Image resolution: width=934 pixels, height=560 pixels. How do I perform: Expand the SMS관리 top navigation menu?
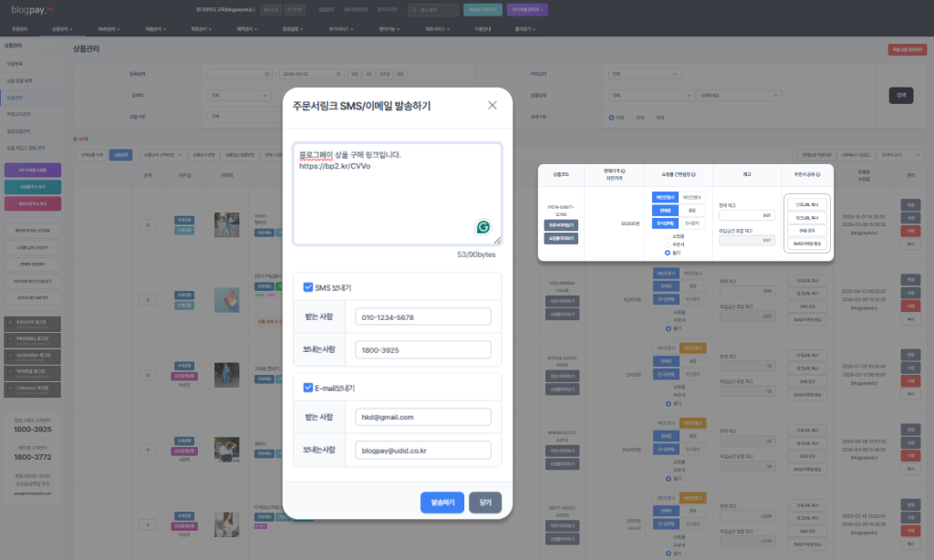click(109, 28)
